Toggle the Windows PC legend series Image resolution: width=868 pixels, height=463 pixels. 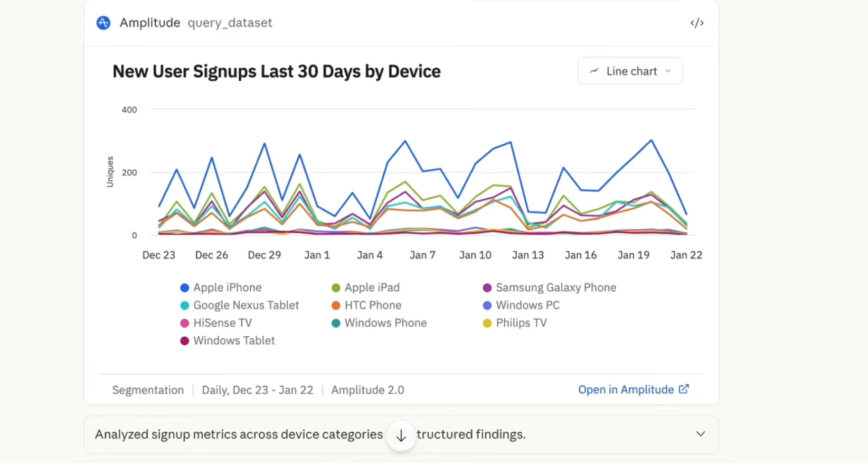521,305
